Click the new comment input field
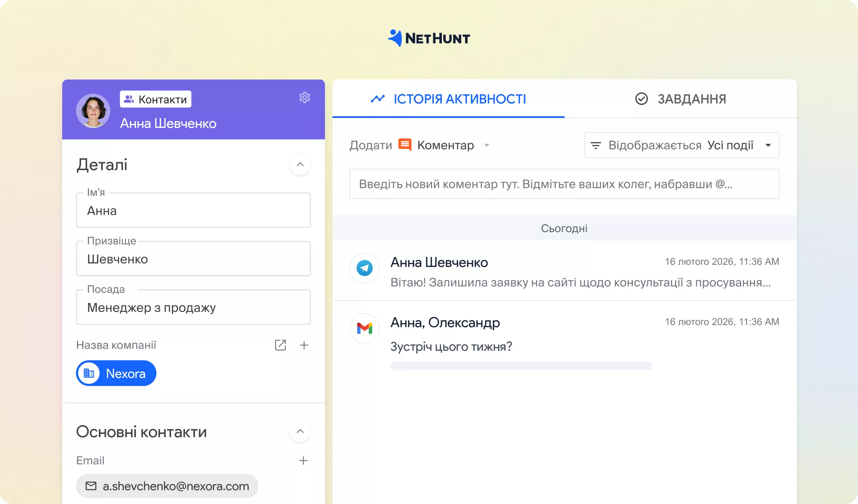This screenshot has width=858, height=504. 564,184
